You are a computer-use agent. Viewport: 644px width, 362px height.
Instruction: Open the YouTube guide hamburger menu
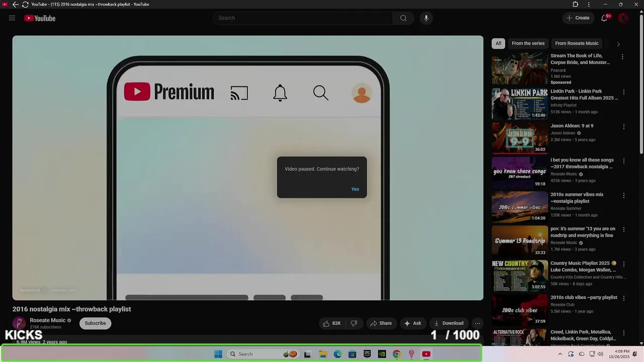[x=12, y=18]
